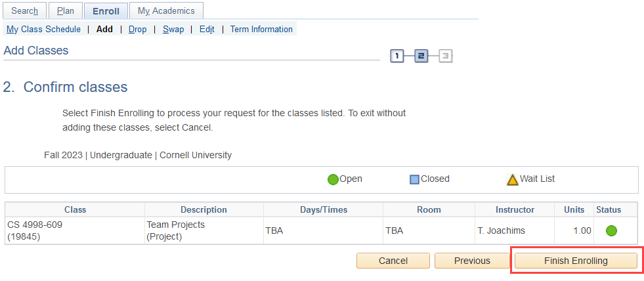This screenshot has height=281, width=644.
Task: Go to the Swap classes link
Action: 173,30
